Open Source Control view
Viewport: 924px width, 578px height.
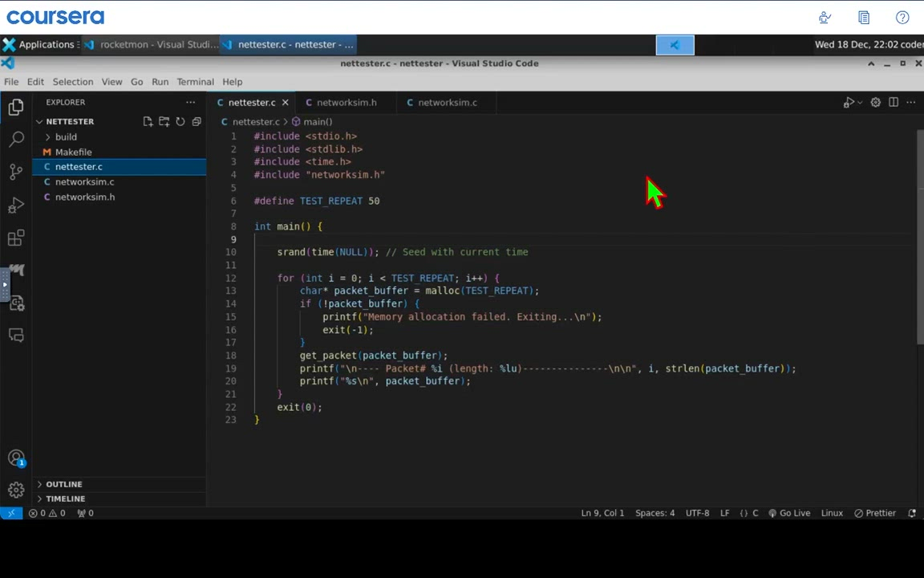pyautogui.click(x=16, y=172)
